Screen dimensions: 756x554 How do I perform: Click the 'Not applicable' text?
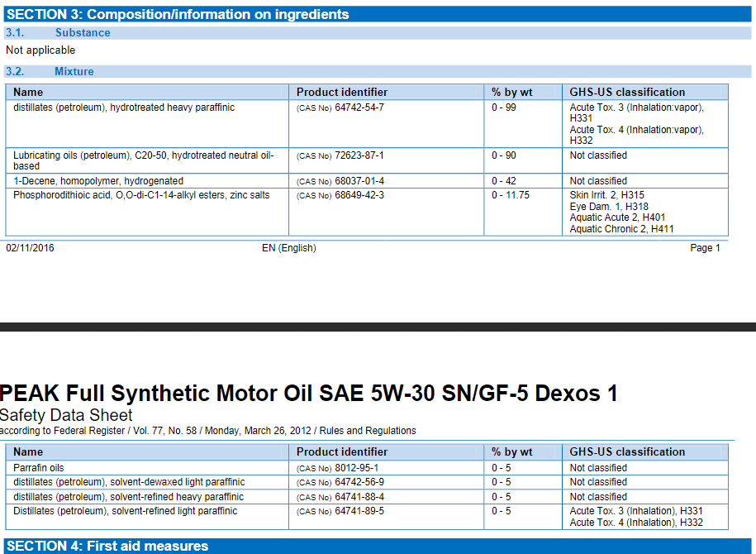[40, 50]
